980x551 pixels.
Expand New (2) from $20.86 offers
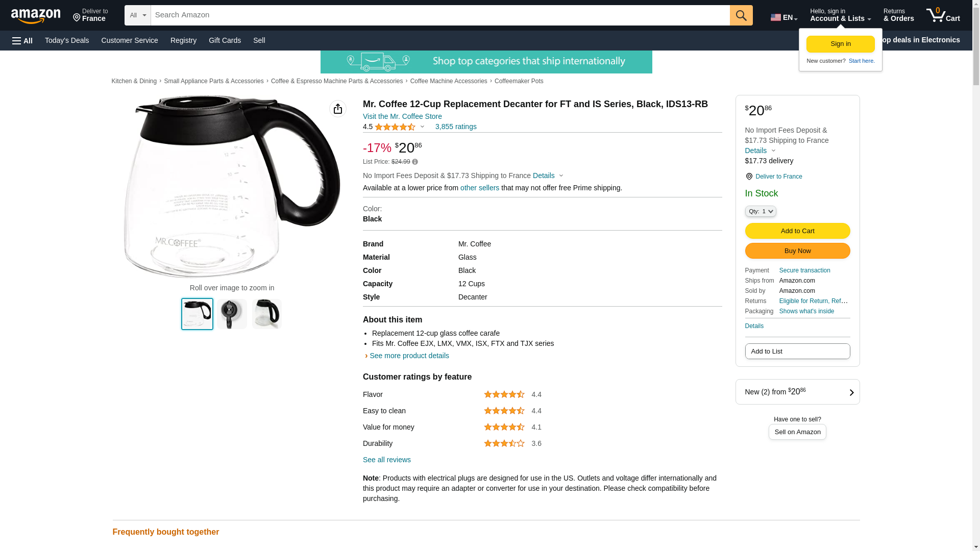click(797, 392)
